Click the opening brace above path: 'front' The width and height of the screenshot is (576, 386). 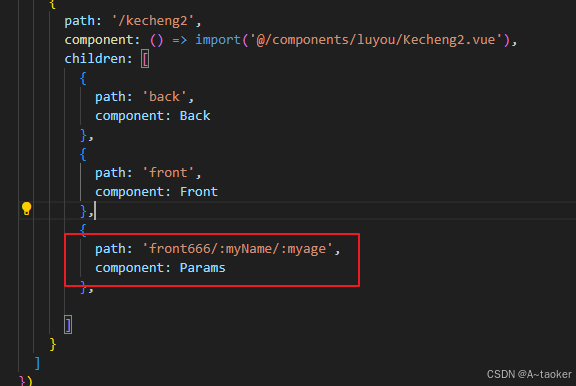pyautogui.click(x=83, y=154)
